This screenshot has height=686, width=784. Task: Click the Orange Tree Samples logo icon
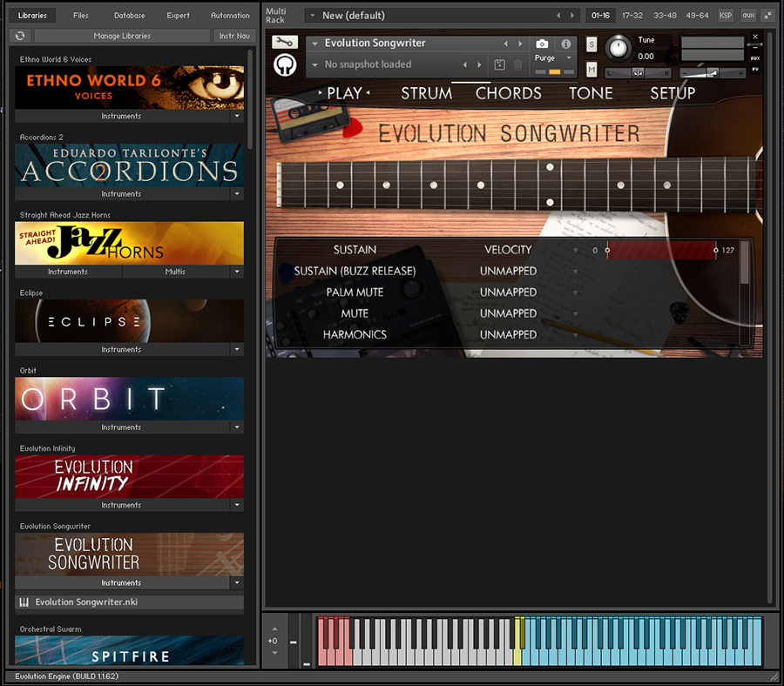tap(285, 65)
